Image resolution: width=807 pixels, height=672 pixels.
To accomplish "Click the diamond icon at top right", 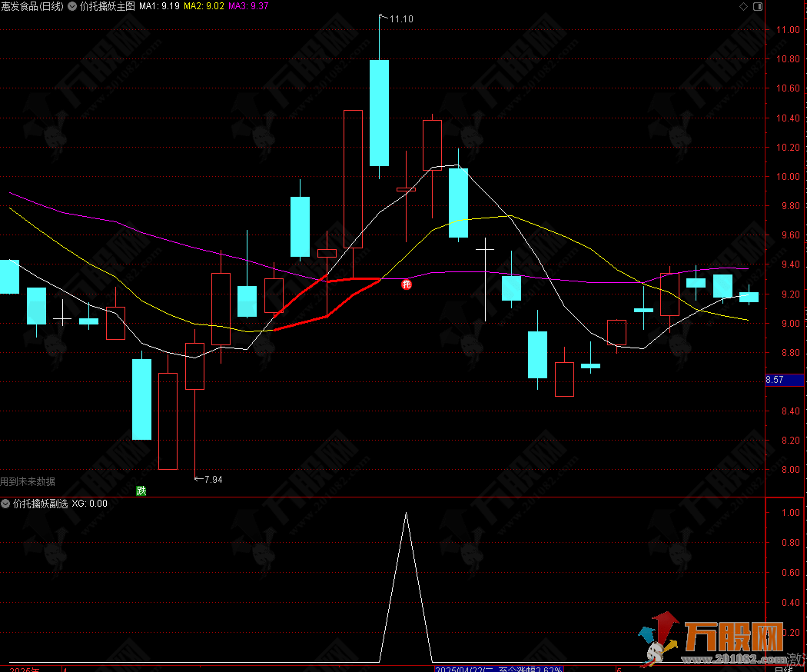I will tap(743, 6).
